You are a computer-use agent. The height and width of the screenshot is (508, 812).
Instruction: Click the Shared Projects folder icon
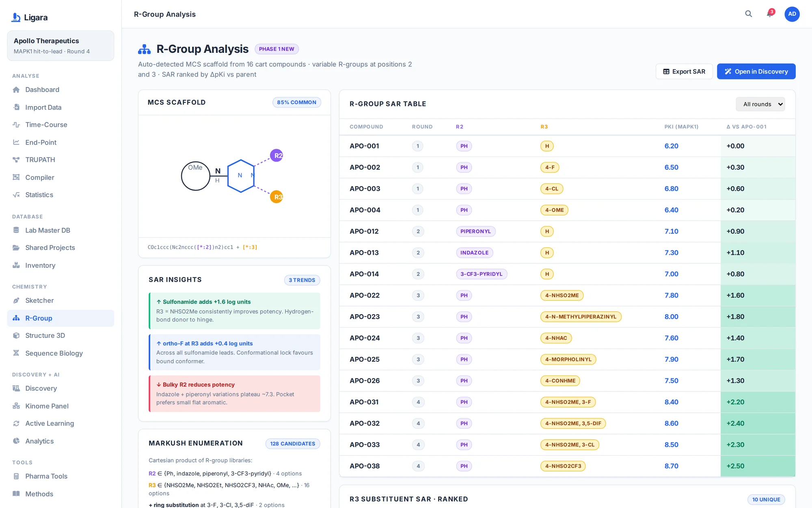[x=16, y=247]
